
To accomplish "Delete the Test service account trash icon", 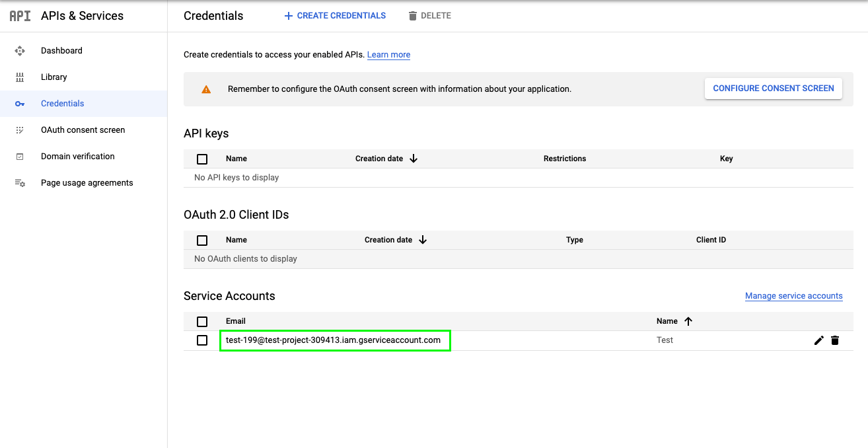I will pos(835,340).
